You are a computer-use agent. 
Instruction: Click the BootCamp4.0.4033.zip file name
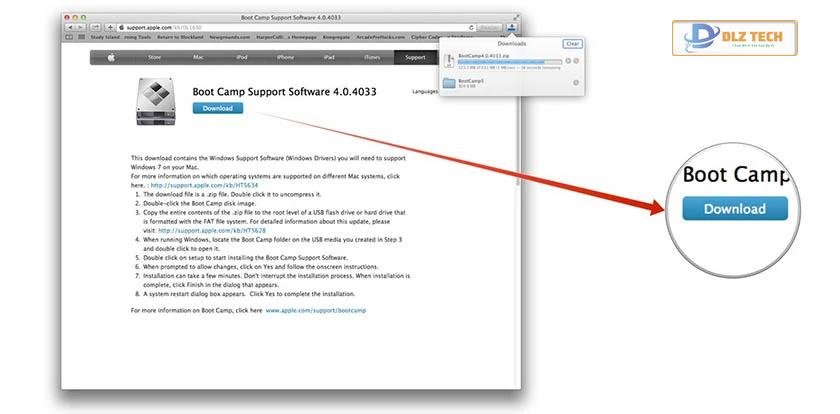(x=484, y=56)
